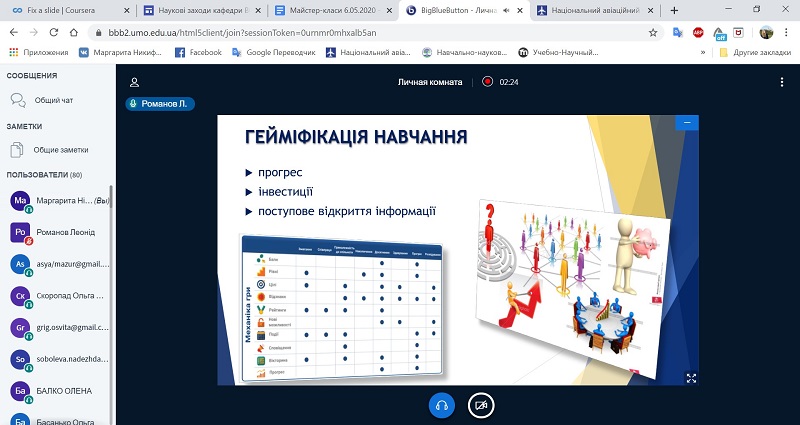Click the Романов Л. talking indicator
Viewport: 800px width, 425px height.
160,103
